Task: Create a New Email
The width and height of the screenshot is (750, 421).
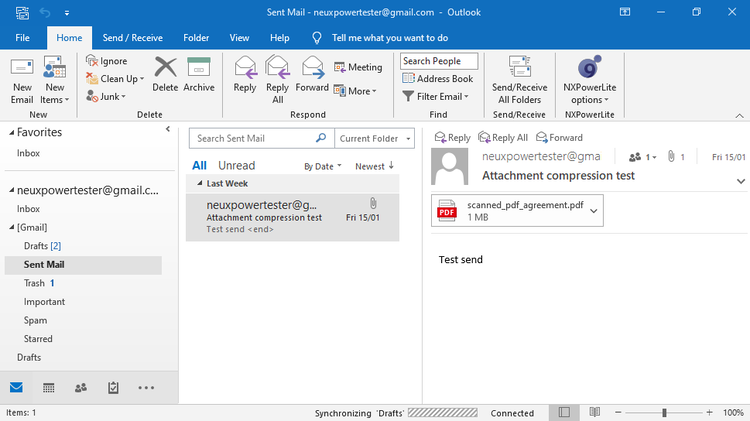Action: click(x=22, y=80)
